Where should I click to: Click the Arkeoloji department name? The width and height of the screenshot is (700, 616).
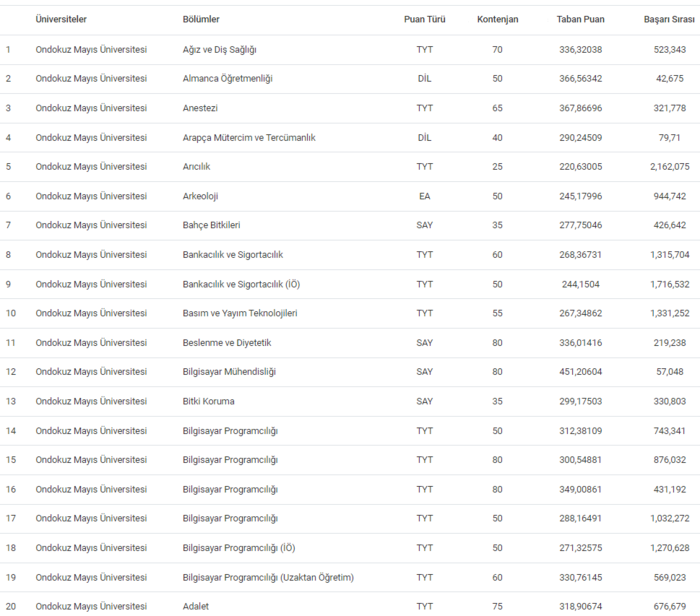200,196
